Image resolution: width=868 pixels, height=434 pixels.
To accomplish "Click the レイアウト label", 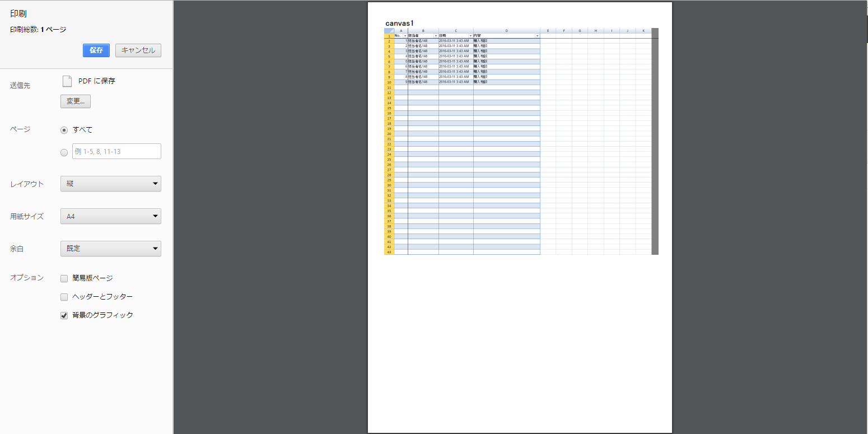I will [27, 184].
